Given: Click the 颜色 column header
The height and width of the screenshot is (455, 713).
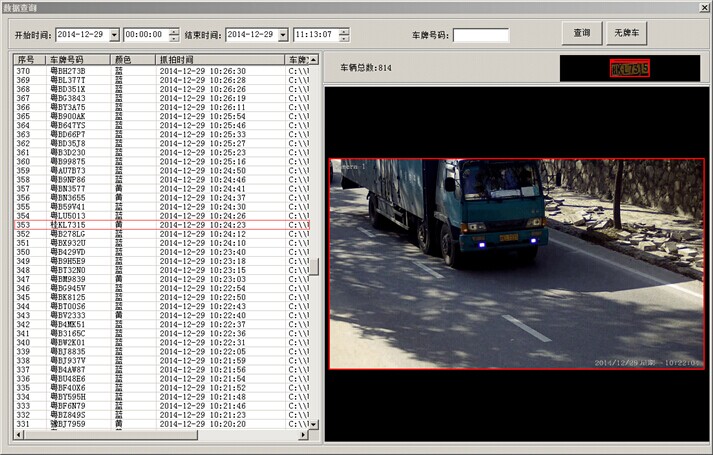Looking at the screenshot, I should click(133, 60).
